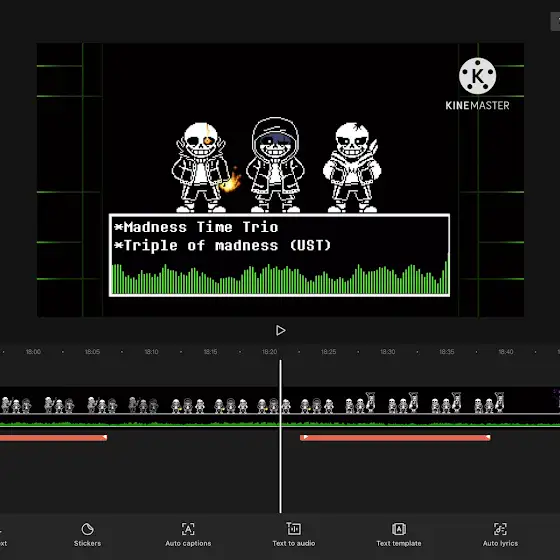This screenshot has width=560, height=560.
Task: Select the Auto captions tool
Action: (188, 534)
